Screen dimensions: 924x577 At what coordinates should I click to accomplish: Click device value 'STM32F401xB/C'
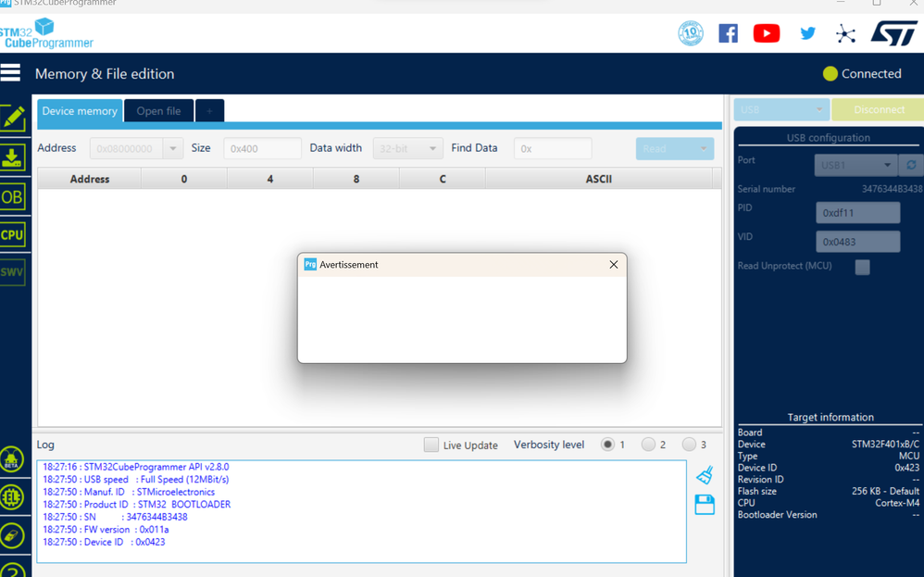point(885,445)
